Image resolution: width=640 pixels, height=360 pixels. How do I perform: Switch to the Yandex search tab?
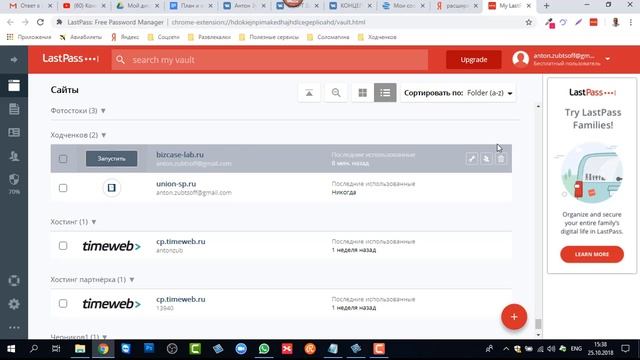click(457, 6)
